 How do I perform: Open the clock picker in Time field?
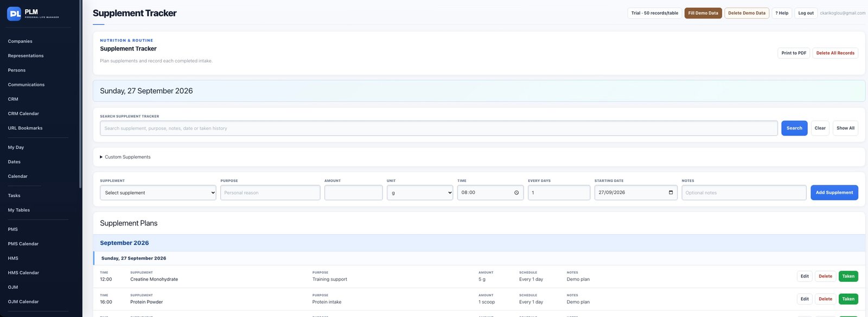516,193
